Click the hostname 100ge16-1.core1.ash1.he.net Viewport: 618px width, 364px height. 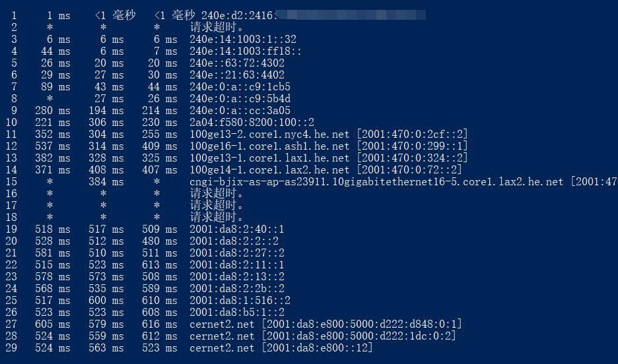(269, 146)
